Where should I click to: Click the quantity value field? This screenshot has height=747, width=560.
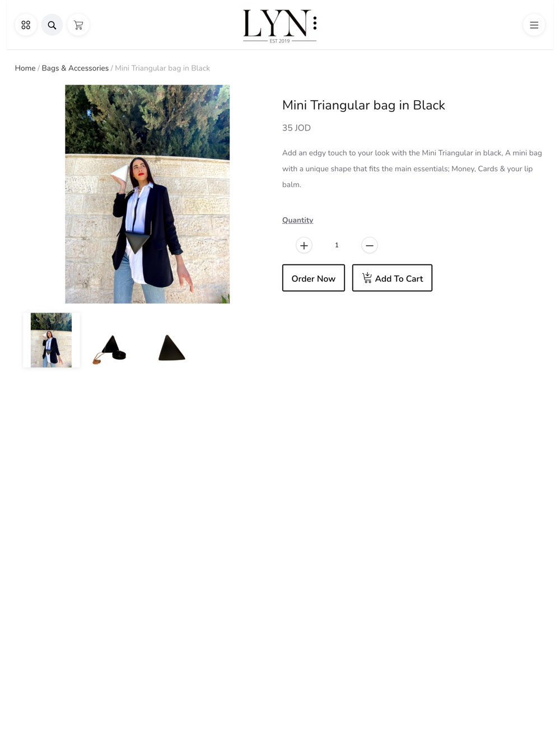337,245
